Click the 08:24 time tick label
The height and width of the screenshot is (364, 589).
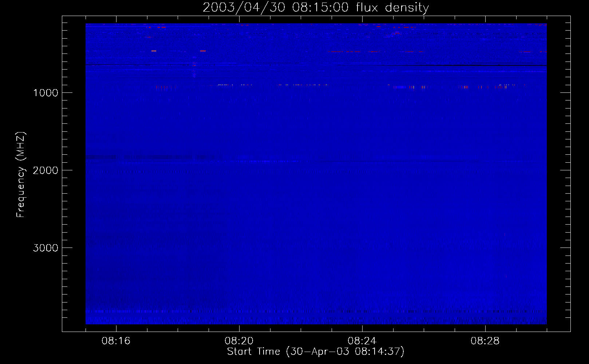(x=362, y=341)
